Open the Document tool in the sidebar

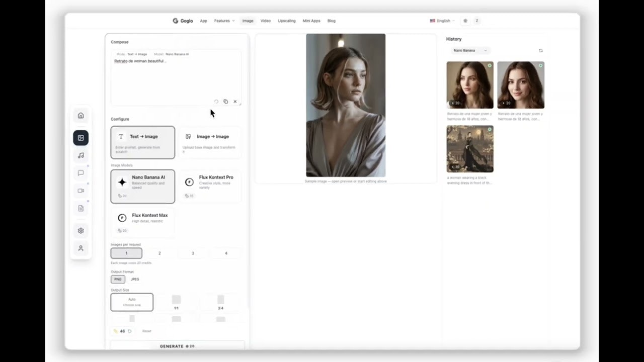point(80,208)
